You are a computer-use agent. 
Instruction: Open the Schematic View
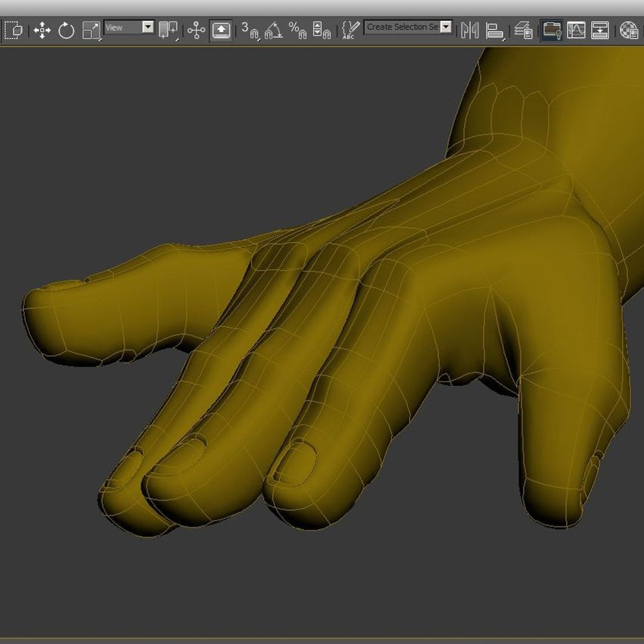[x=600, y=30]
